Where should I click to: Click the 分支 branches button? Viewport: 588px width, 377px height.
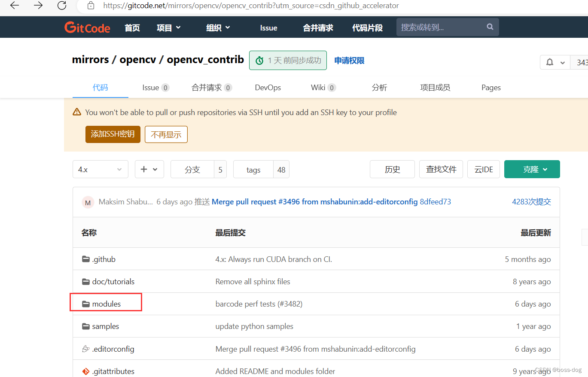tap(192, 170)
